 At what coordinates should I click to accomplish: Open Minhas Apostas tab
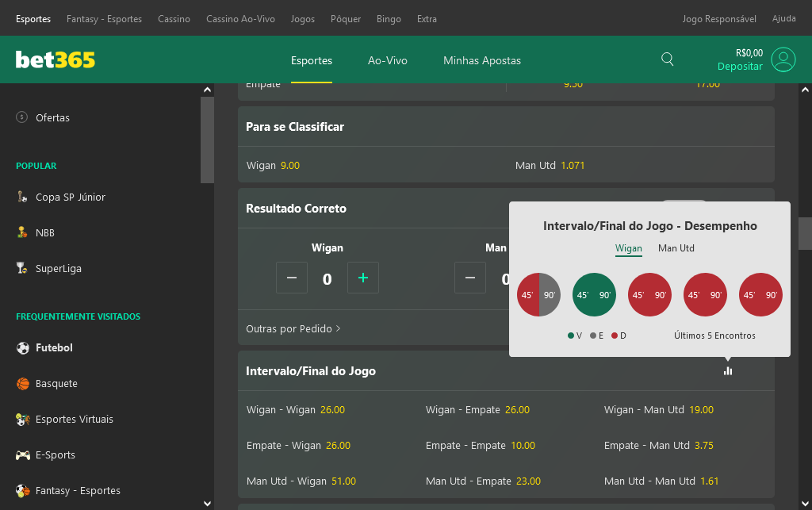pyautogui.click(x=482, y=60)
